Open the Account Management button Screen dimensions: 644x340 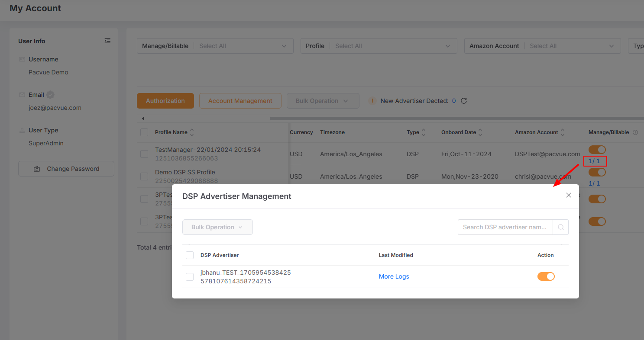(x=240, y=101)
